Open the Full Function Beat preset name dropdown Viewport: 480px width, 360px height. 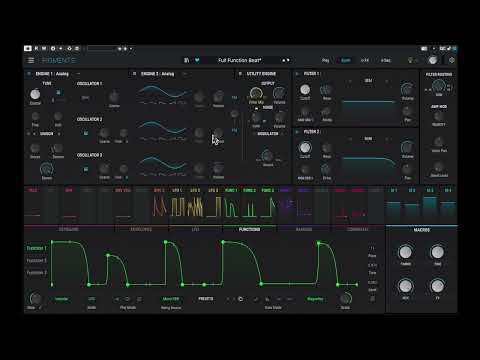(240, 60)
